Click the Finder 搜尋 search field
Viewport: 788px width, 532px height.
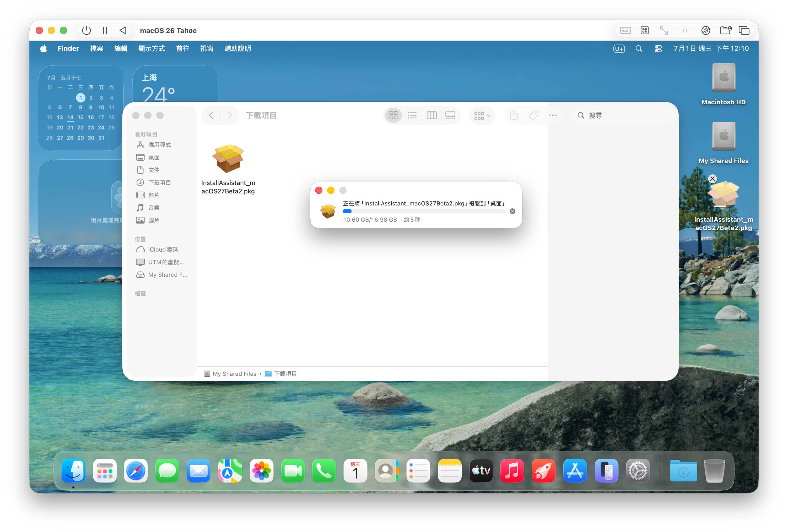coord(623,115)
